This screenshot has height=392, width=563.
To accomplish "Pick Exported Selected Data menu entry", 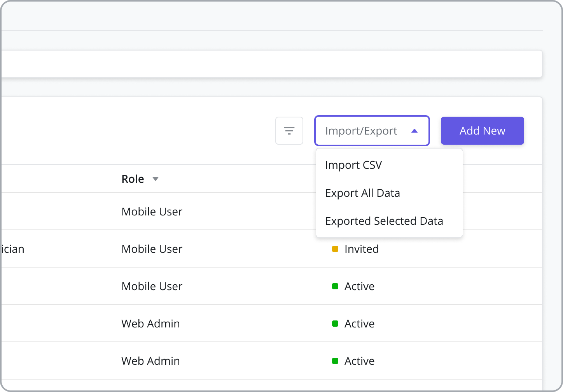I will [x=389, y=221].
